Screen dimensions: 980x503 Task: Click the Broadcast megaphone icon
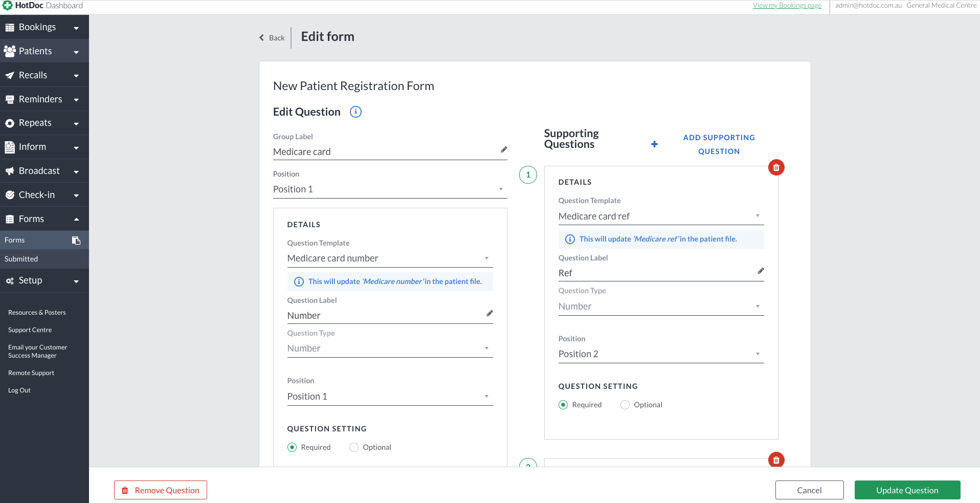[10, 171]
